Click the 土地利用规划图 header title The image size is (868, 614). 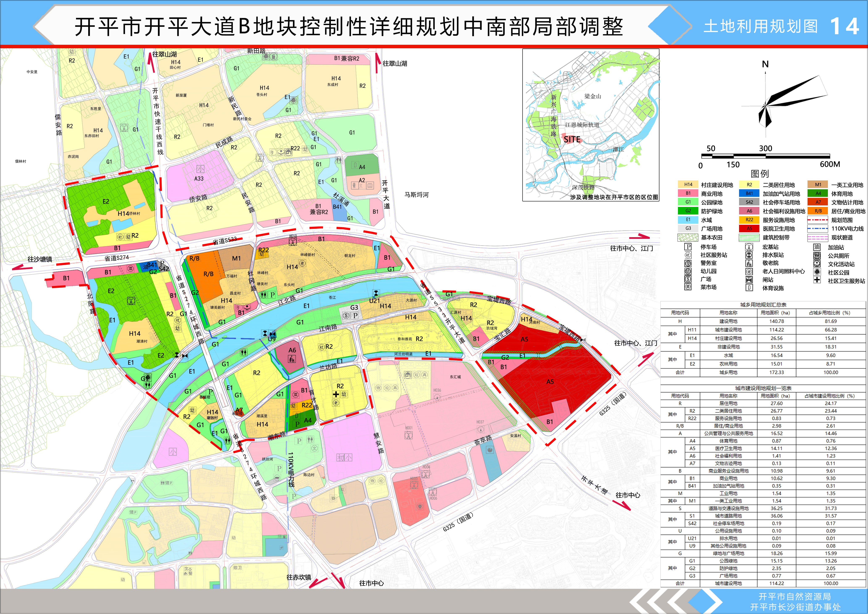(761, 26)
